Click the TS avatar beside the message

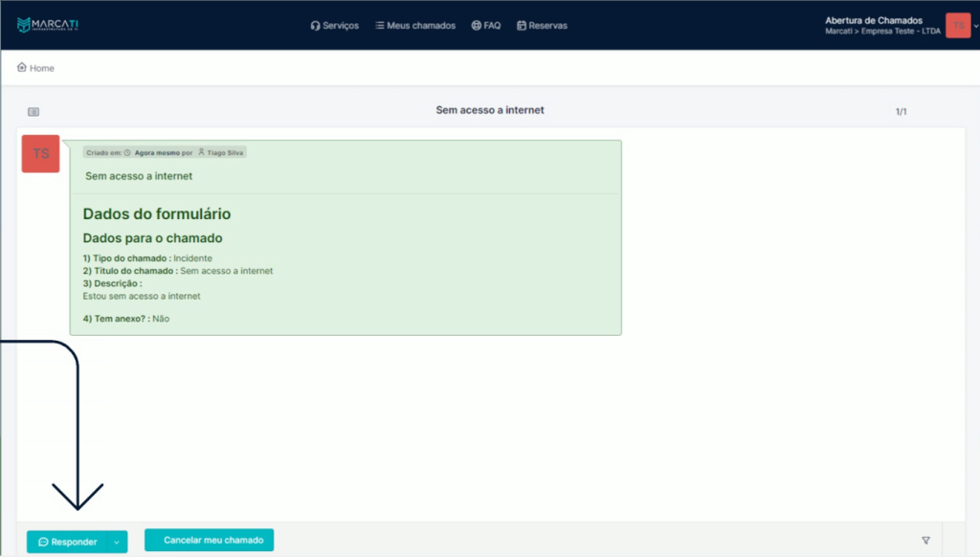click(40, 154)
